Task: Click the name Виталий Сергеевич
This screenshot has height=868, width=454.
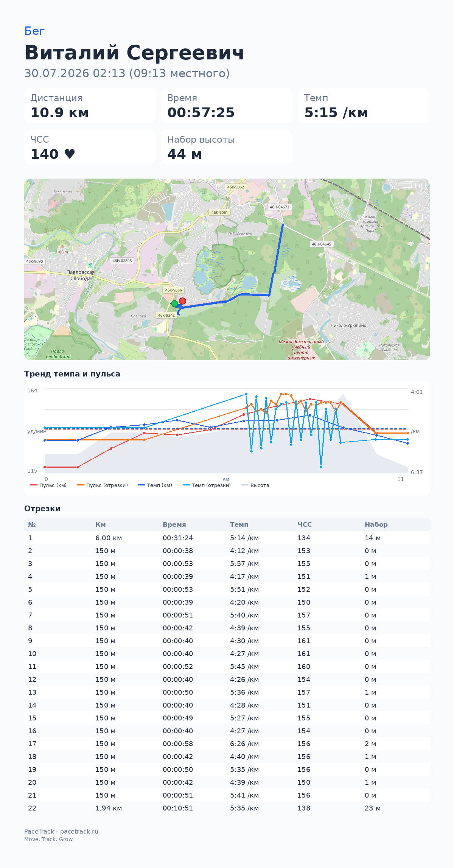Action: (134, 52)
